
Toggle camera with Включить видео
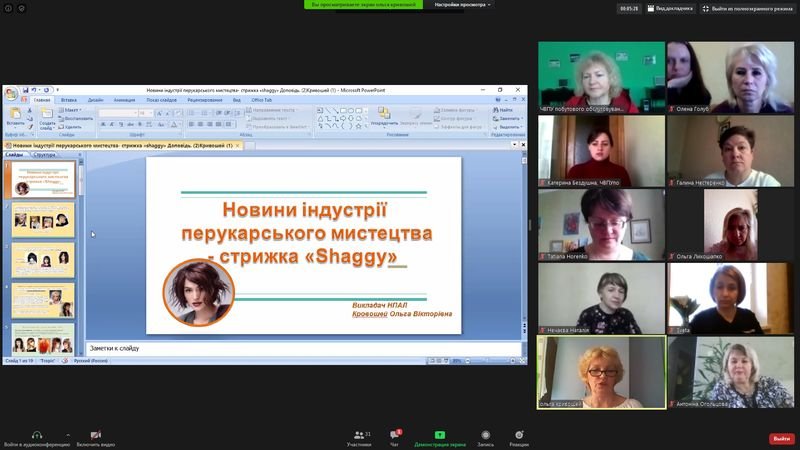95,435
